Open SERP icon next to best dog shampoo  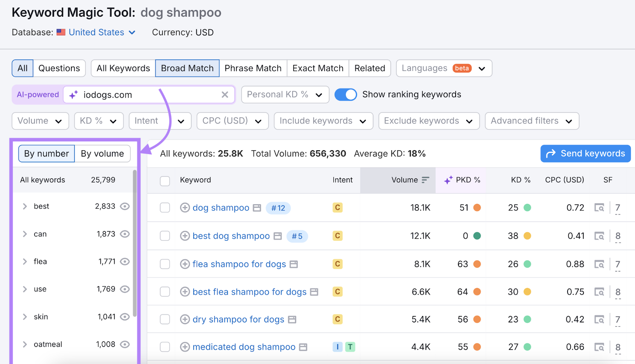[278, 236]
